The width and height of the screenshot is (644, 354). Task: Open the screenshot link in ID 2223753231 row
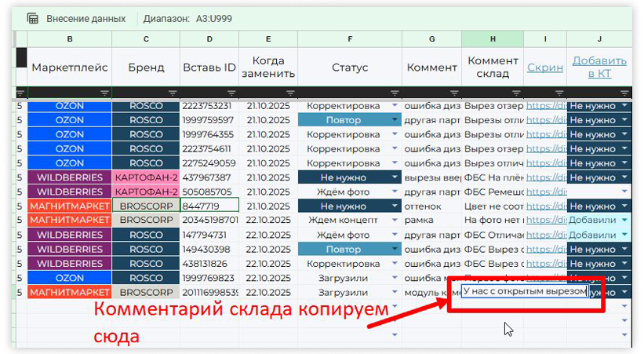click(546, 106)
